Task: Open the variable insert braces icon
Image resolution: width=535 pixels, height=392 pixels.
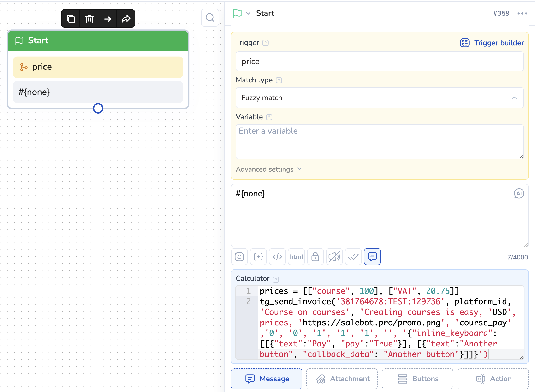Action: point(258,257)
